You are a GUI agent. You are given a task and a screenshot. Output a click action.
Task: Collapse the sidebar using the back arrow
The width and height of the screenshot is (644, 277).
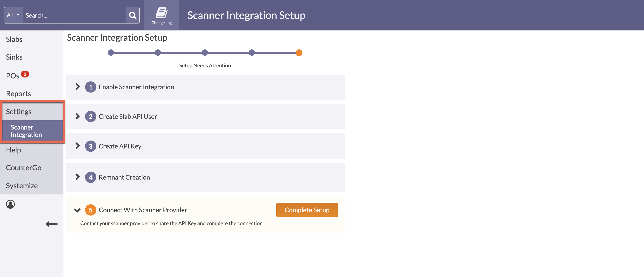[x=51, y=224]
